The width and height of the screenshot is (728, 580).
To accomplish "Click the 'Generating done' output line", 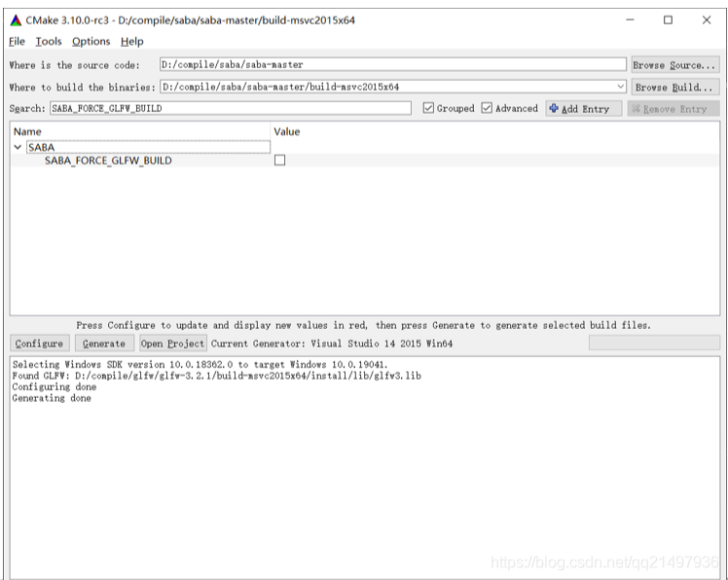I will 52,398.
